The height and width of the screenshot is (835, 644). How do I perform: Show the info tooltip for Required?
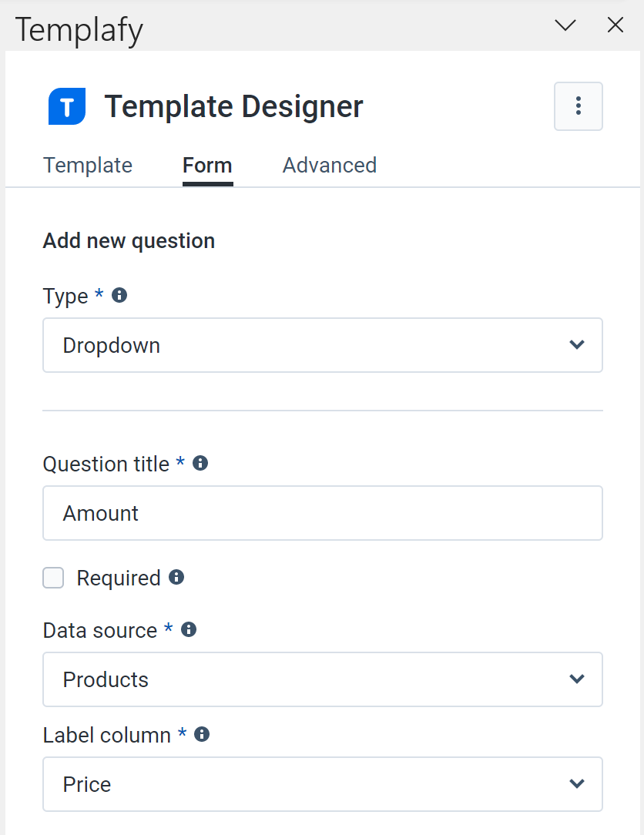(176, 577)
